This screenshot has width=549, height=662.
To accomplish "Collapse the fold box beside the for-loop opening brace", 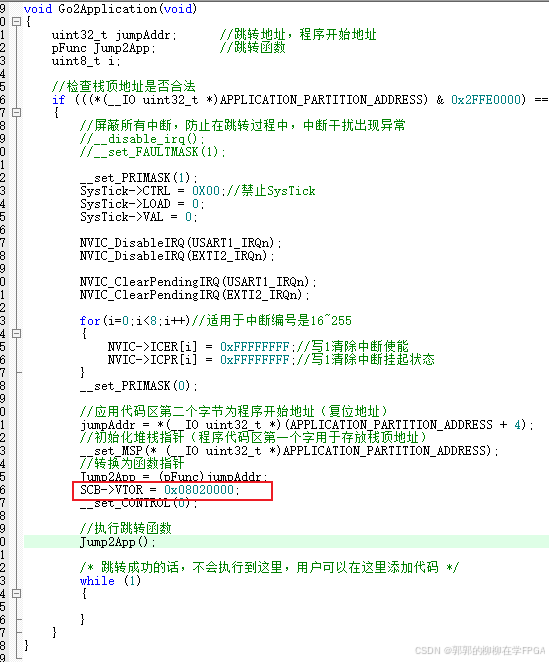I will (x=16, y=334).
